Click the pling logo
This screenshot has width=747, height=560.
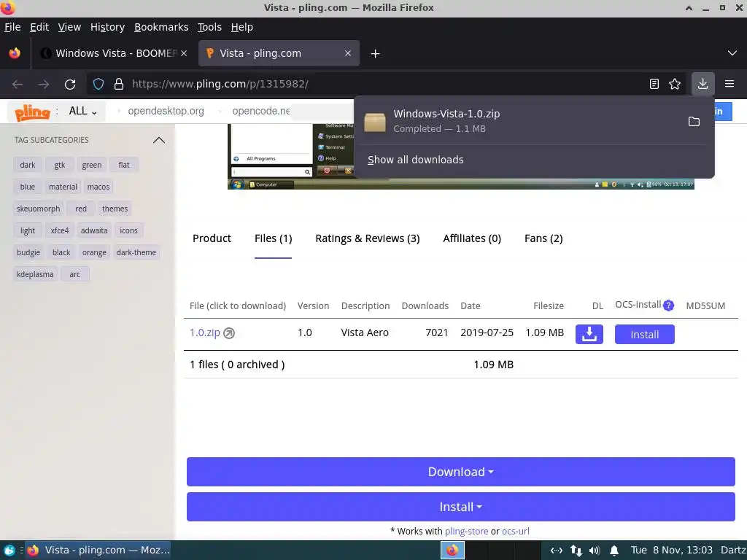click(32, 112)
